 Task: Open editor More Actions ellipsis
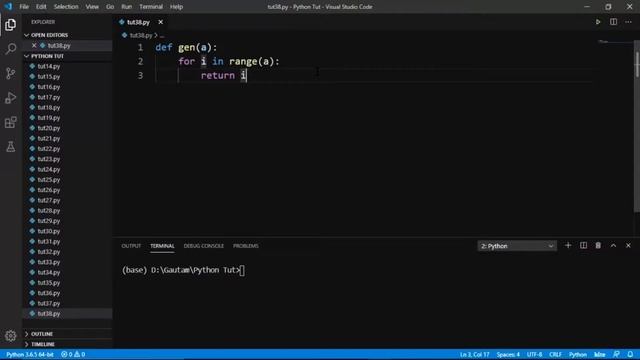pyautogui.click(x=629, y=22)
